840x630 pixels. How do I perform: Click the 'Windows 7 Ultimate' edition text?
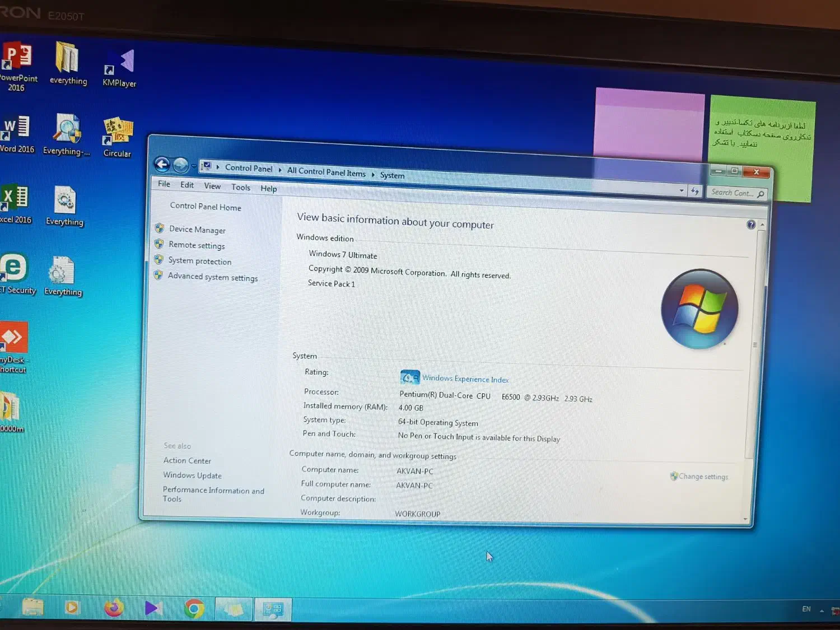tap(343, 255)
